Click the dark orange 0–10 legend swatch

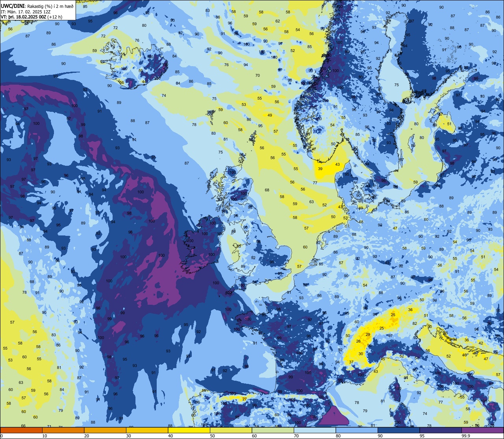(21, 430)
